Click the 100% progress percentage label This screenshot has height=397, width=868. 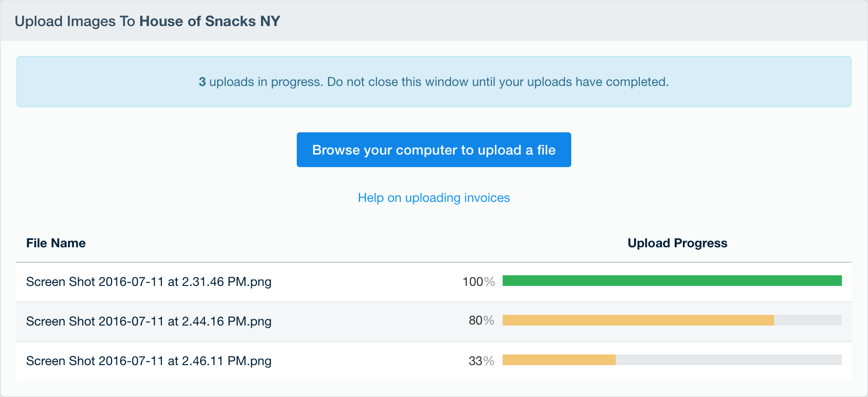coord(478,282)
